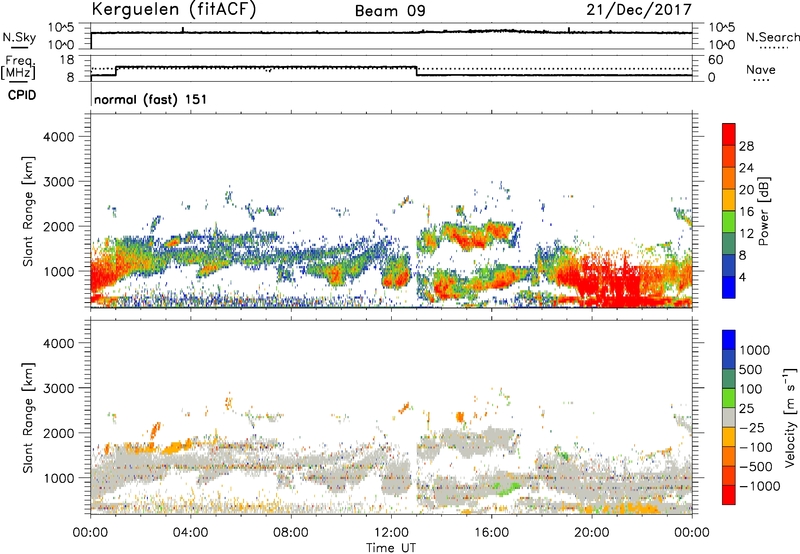The image size is (800, 554).
Task: Select the 'N.Search' legend label
Action: click(x=772, y=37)
